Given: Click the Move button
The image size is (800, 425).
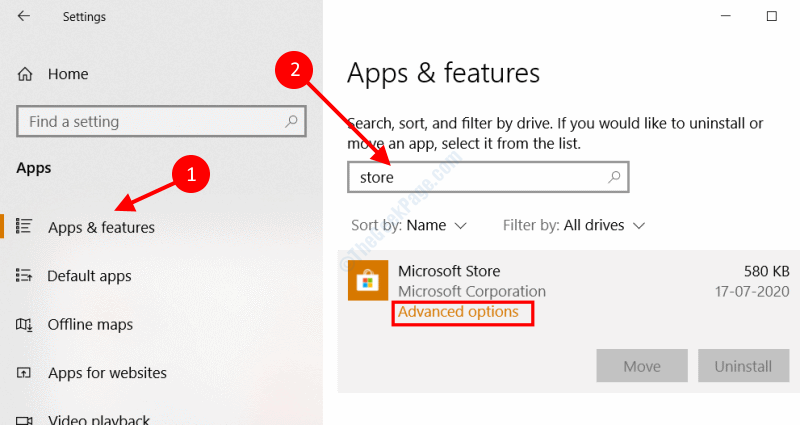Looking at the screenshot, I should click(x=642, y=366).
